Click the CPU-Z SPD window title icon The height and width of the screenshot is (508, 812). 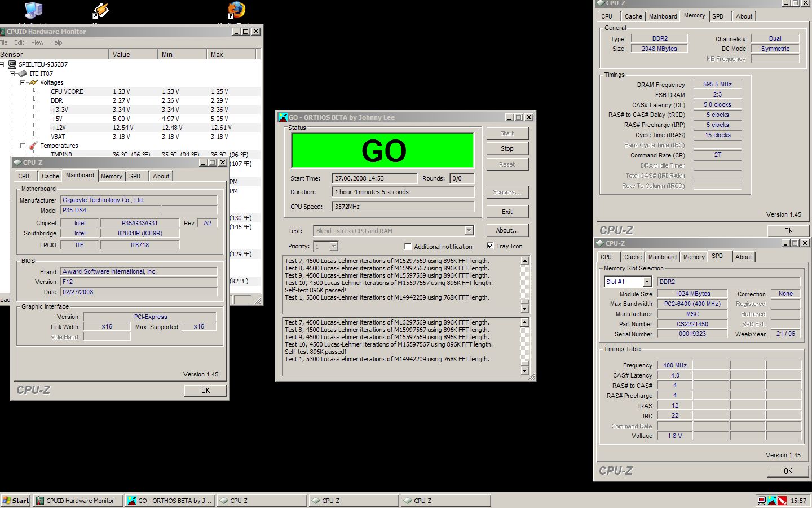tap(600, 243)
